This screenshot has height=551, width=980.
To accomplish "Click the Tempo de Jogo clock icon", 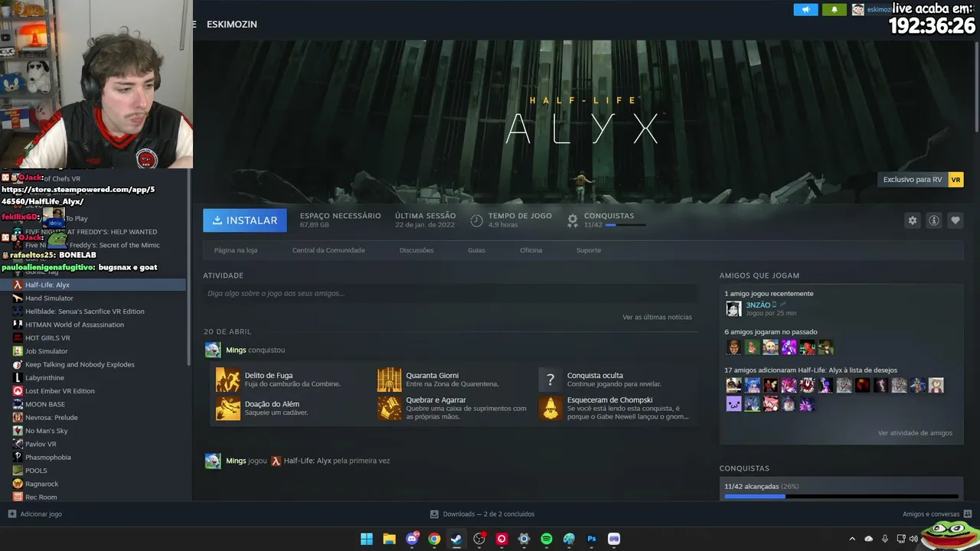I will pyautogui.click(x=476, y=220).
